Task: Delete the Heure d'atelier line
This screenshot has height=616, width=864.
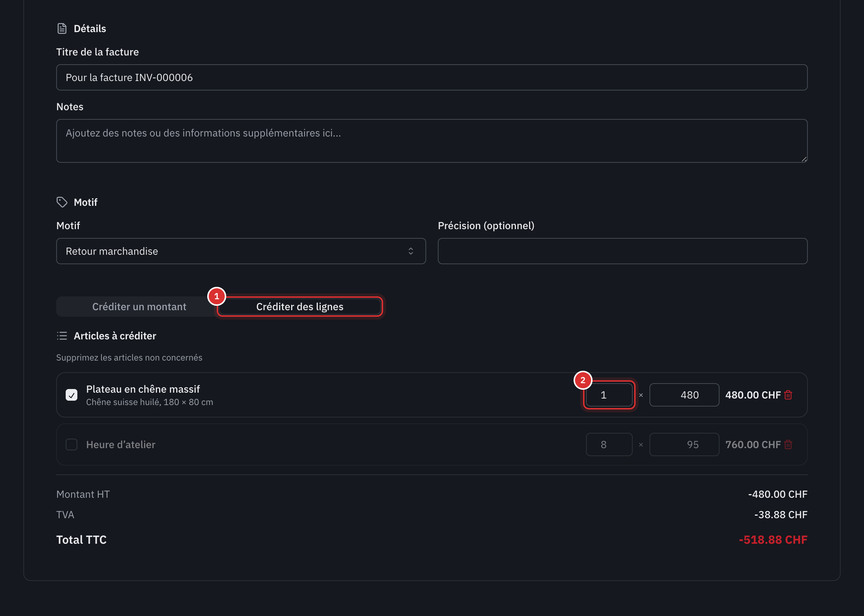Action: click(788, 444)
